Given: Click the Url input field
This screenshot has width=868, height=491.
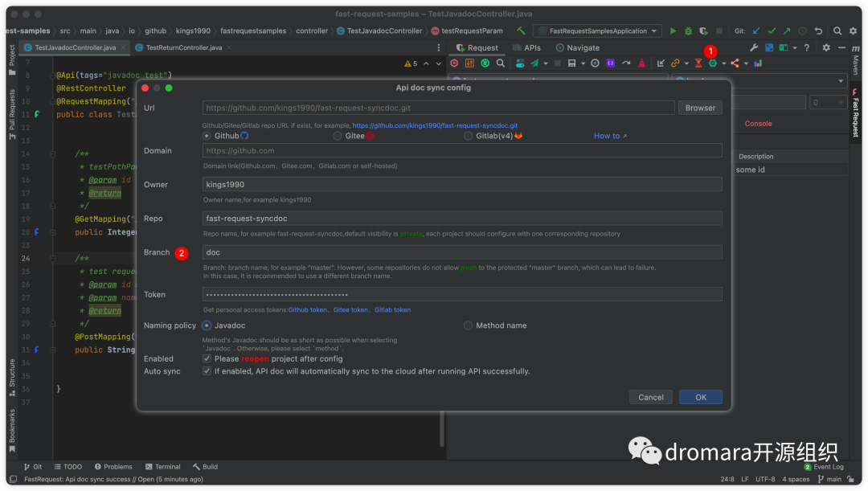Looking at the screenshot, I should (439, 108).
